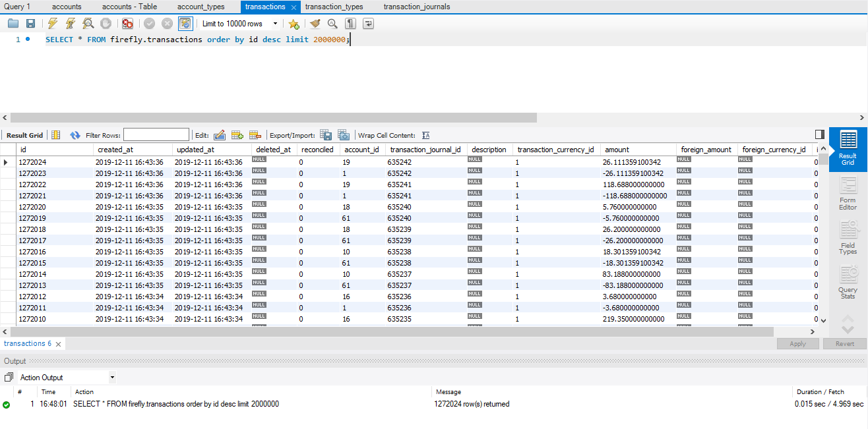The image size is (868, 429).
Task: Toggle invisible characters display
Action: pyautogui.click(x=350, y=24)
